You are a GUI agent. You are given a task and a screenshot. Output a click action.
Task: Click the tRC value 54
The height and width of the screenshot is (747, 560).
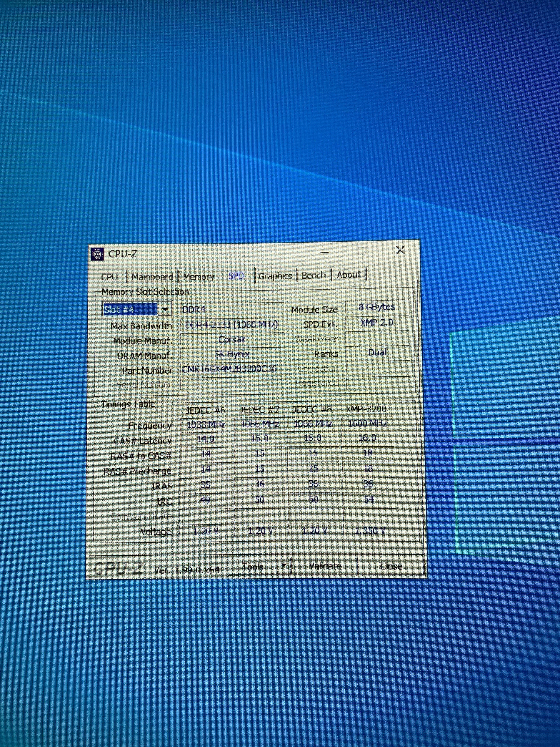click(x=369, y=499)
